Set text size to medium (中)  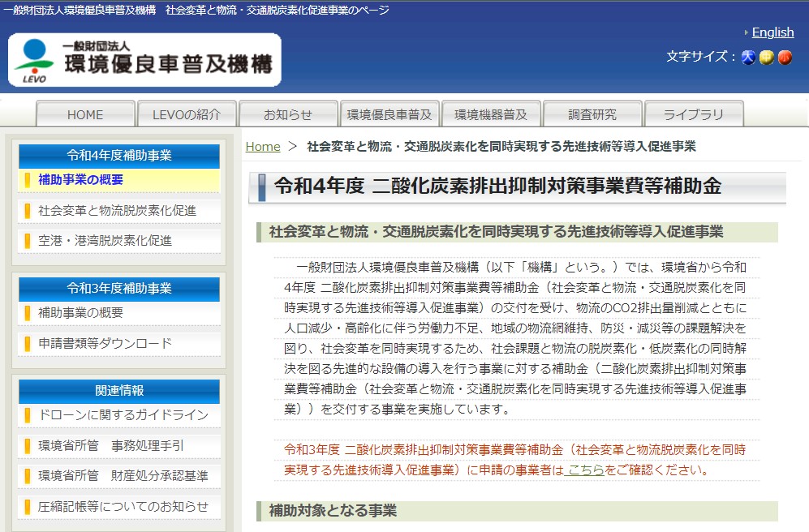(x=766, y=58)
